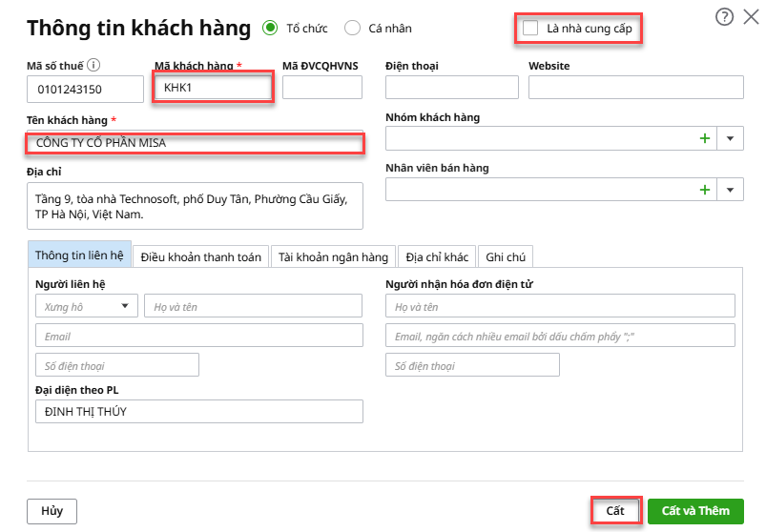This screenshot has width=766, height=532.
Task: Click the info icon beside Mã số thuế
Action: [x=94, y=66]
